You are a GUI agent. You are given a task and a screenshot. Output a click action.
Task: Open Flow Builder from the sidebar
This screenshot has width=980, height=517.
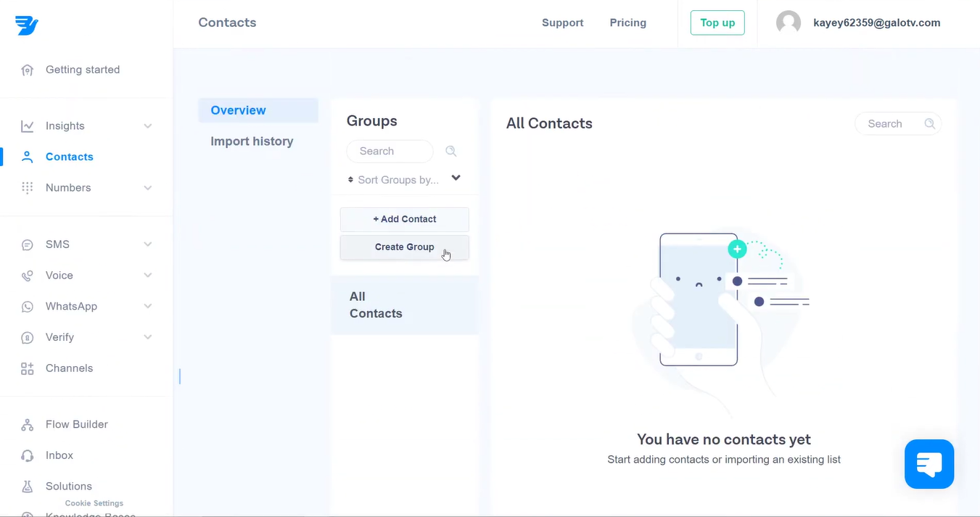(77, 424)
